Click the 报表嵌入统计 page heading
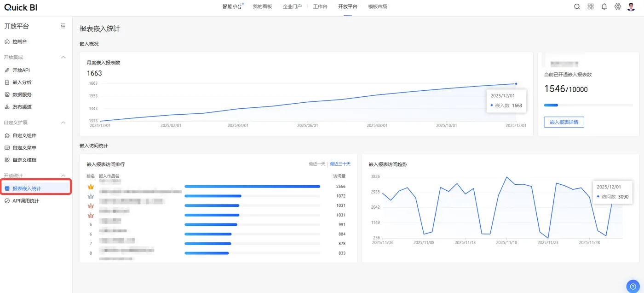This screenshot has height=293, width=644. (100, 29)
